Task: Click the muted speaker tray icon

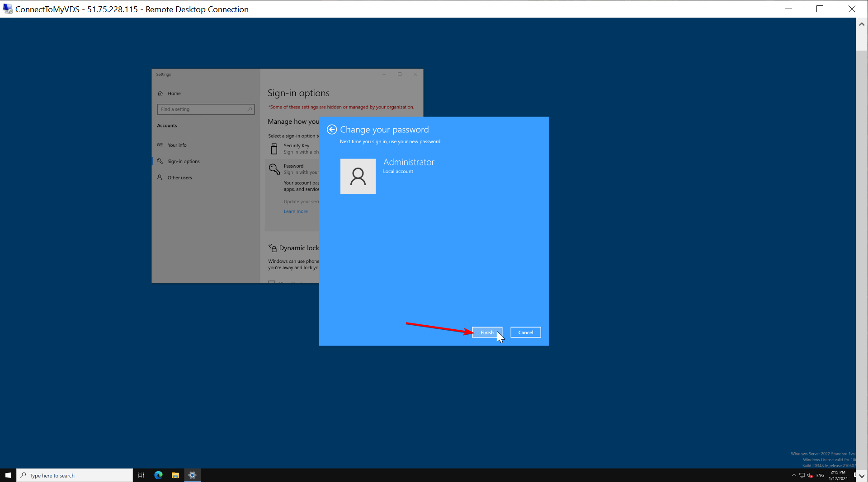Action: [810, 475]
